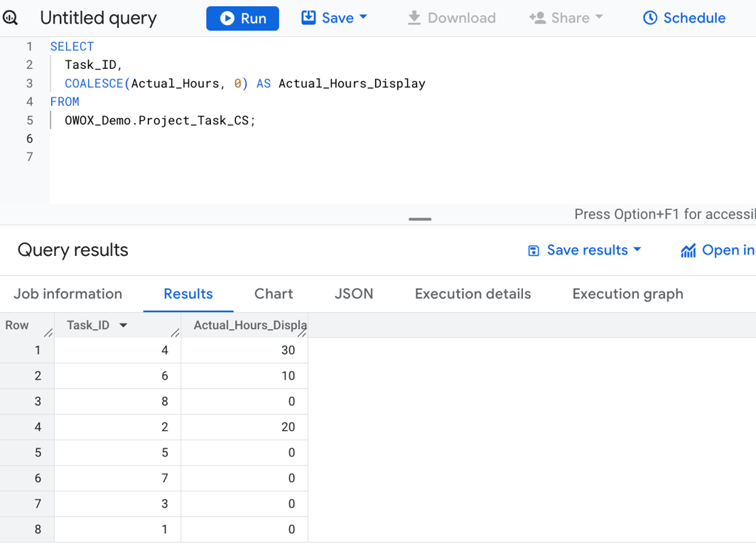The height and width of the screenshot is (546, 756).
Task: Click Task_ID value 4 in row 1
Action: click(x=165, y=350)
